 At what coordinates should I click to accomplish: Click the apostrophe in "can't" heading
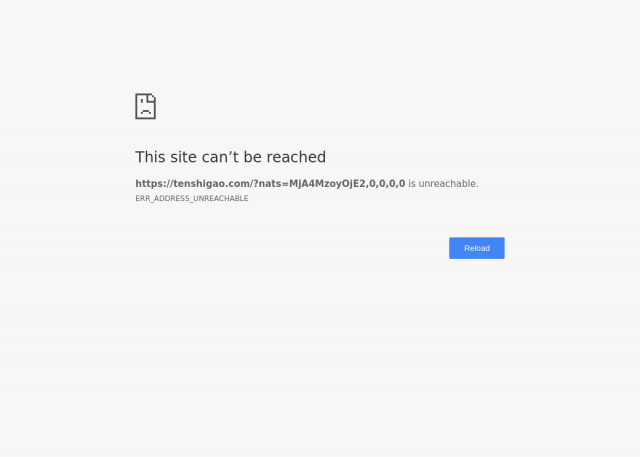229,153
